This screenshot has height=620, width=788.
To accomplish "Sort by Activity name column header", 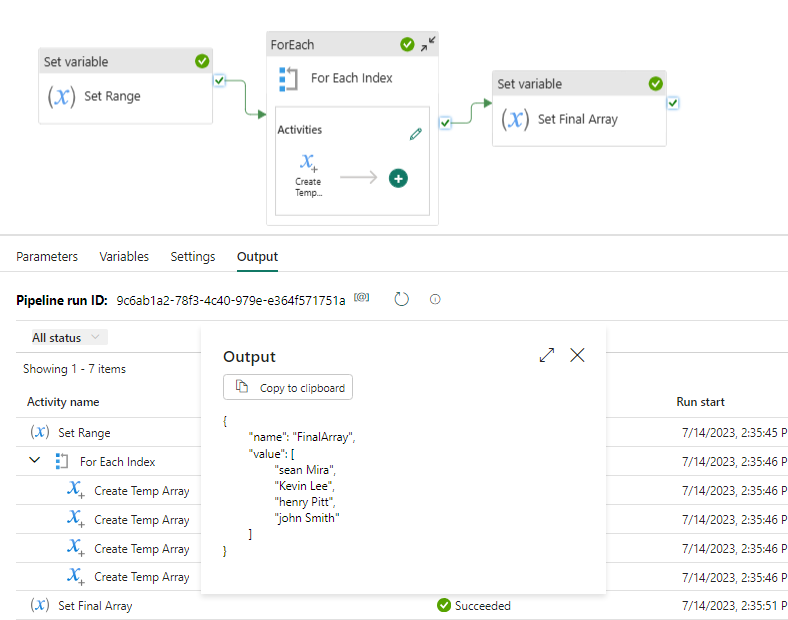I will (x=63, y=402).
